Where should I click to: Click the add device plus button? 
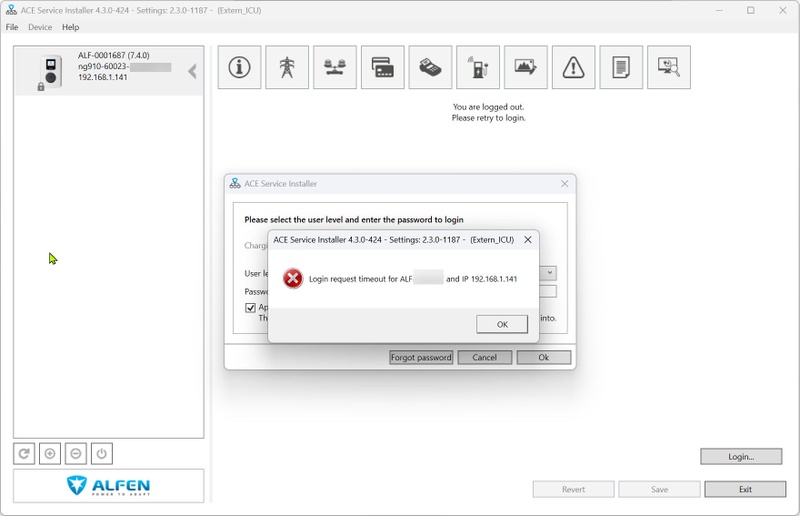(50, 453)
